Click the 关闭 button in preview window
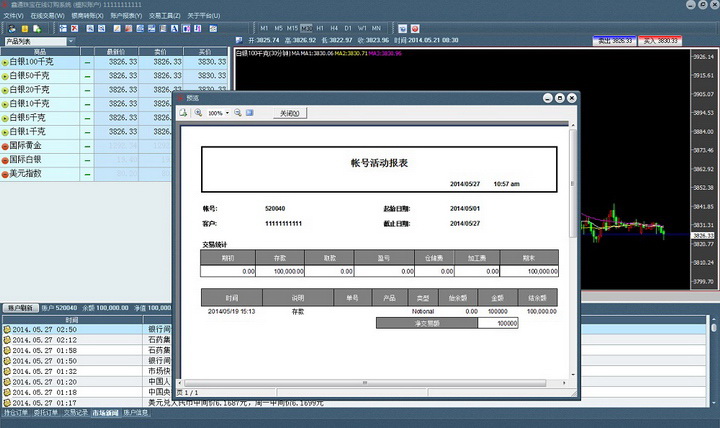This screenshot has height=428, width=720. pyautogui.click(x=290, y=113)
